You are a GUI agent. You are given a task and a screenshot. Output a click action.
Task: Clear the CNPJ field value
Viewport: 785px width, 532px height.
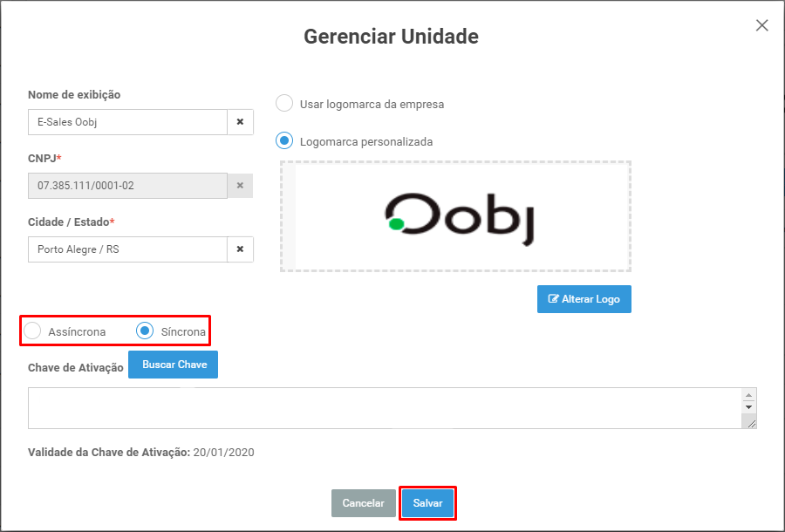click(x=241, y=186)
